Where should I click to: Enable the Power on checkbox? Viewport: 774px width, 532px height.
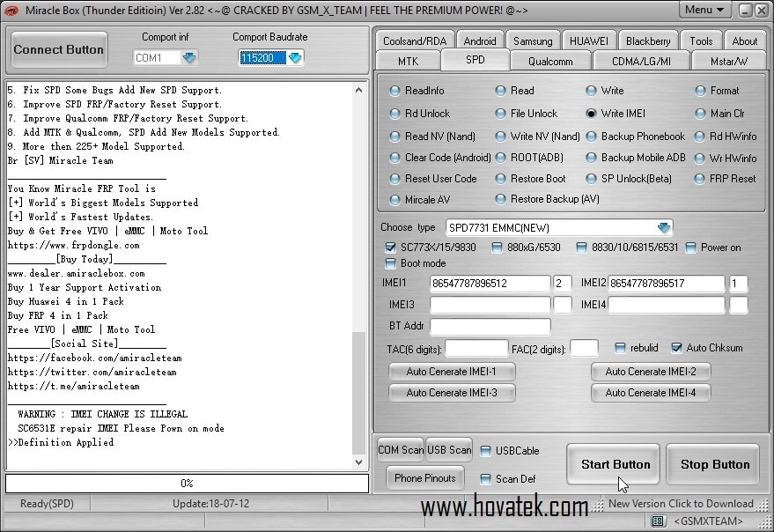[x=690, y=248]
